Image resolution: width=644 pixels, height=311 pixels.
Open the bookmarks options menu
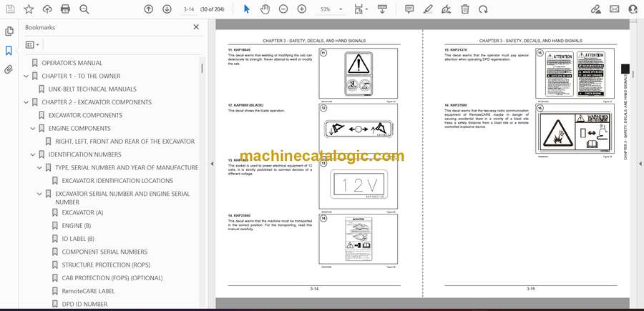pyautogui.click(x=33, y=44)
